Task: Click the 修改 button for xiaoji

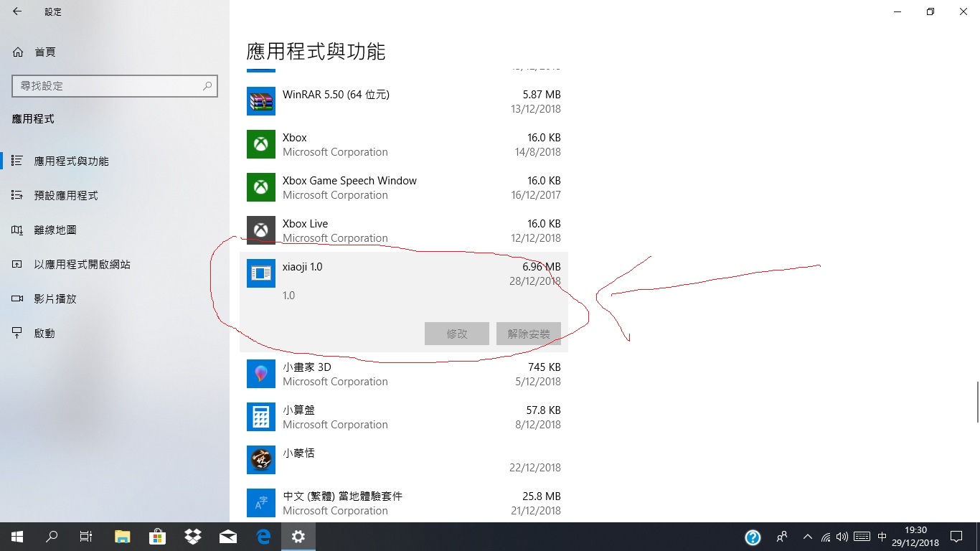Action: [x=457, y=334]
